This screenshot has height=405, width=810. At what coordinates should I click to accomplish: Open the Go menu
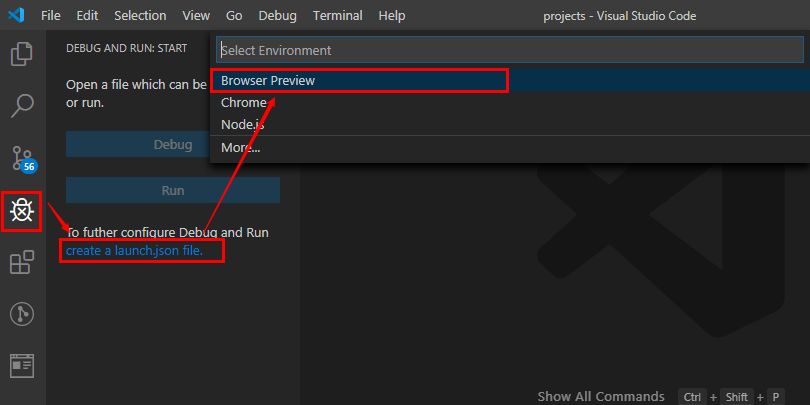pos(234,16)
